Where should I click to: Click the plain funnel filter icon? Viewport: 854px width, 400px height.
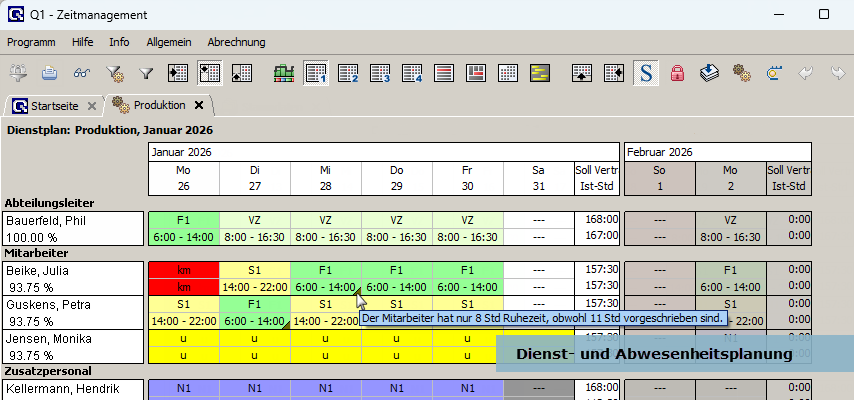(146, 73)
